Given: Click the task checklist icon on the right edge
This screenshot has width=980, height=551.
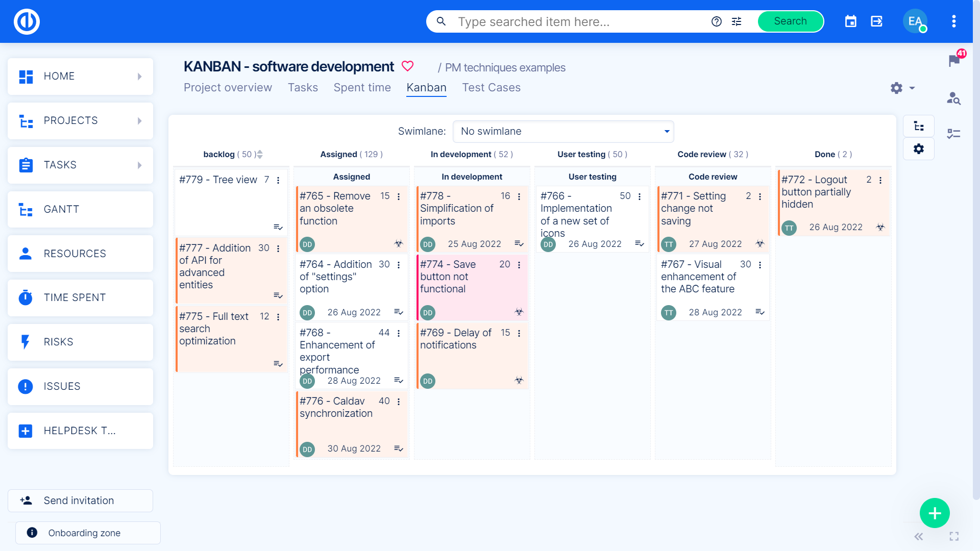Looking at the screenshot, I should tap(954, 134).
